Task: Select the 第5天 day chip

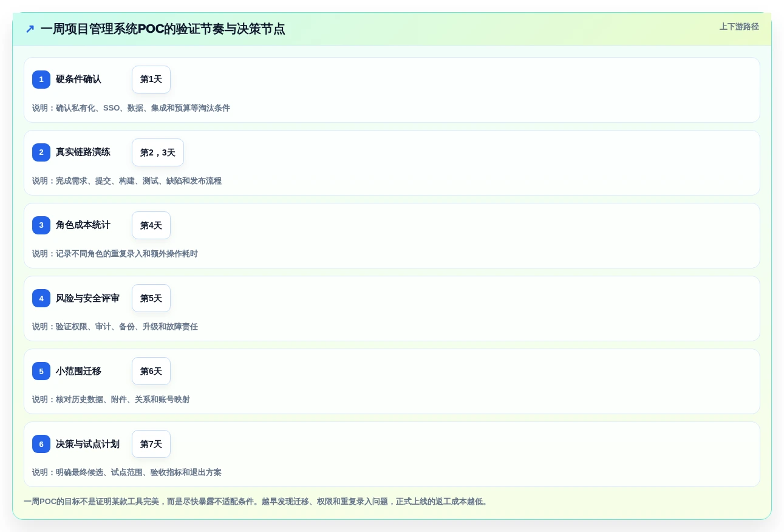Action: pyautogui.click(x=151, y=298)
